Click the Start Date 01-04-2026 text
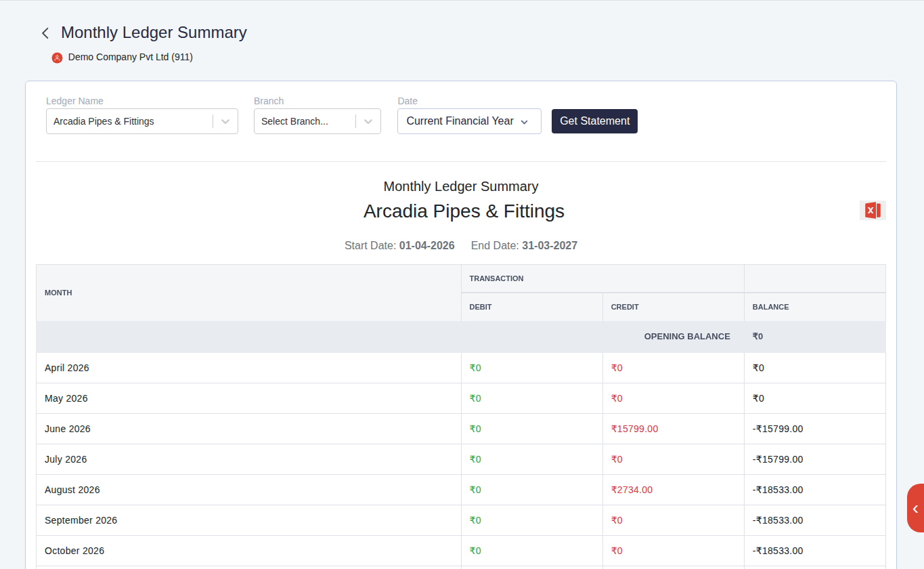The height and width of the screenshot is (569, 924). [399, 245]
